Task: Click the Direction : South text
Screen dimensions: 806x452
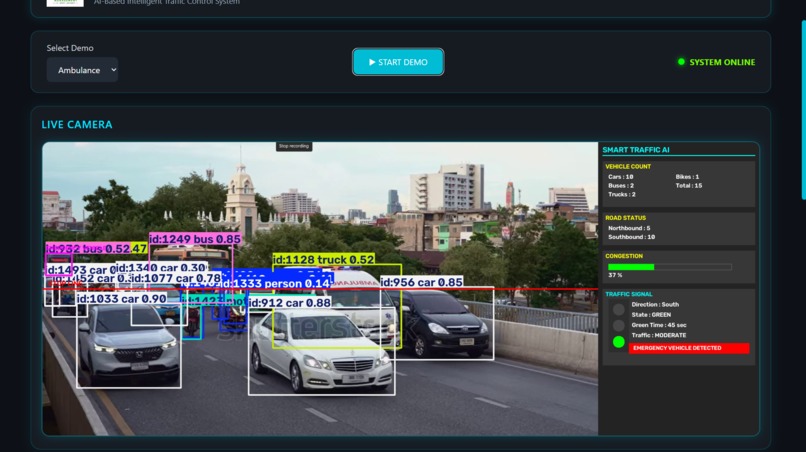Action: point(655,304)
